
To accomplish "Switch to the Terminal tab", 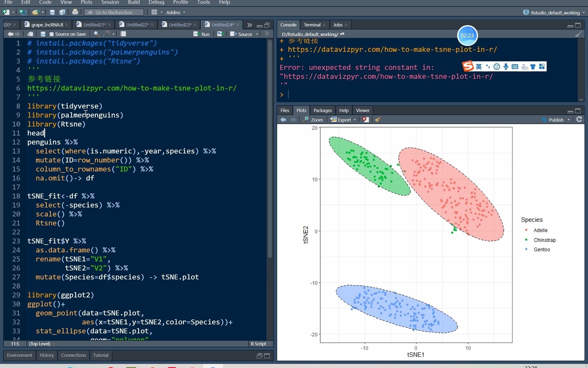I will tap(312, 25).
